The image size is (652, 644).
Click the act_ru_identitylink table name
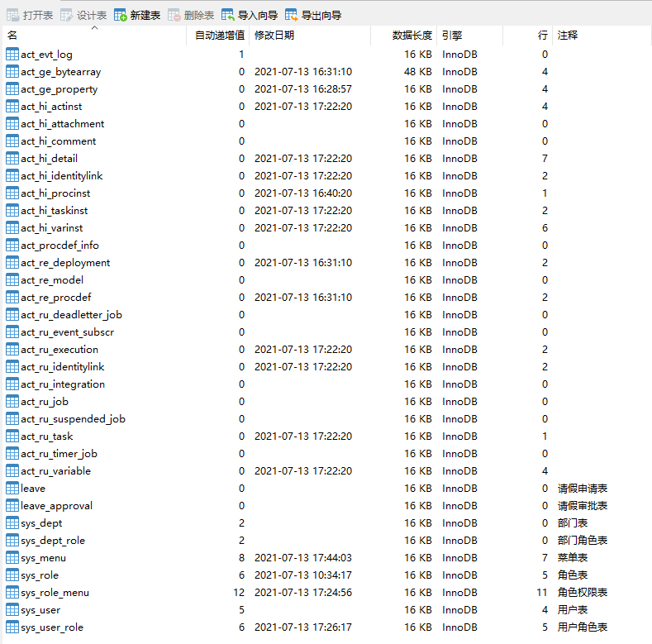coord(62,367)
